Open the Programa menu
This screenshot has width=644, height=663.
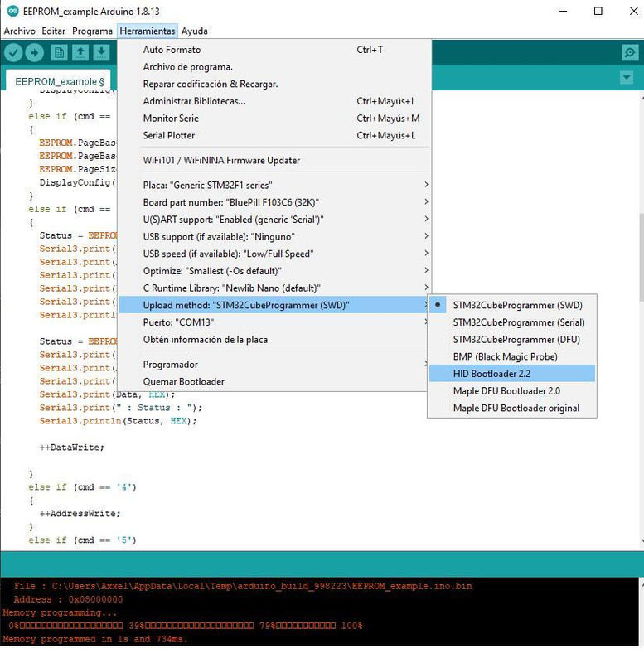92,31
